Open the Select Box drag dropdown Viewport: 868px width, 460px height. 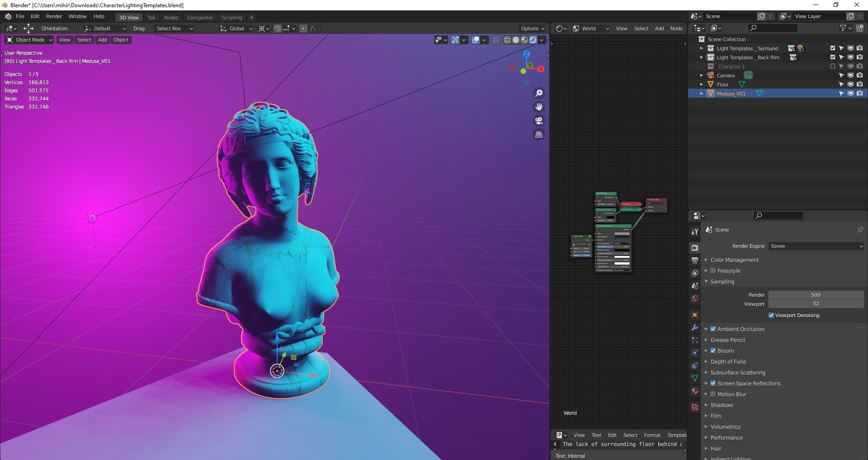tap(174, 28)
